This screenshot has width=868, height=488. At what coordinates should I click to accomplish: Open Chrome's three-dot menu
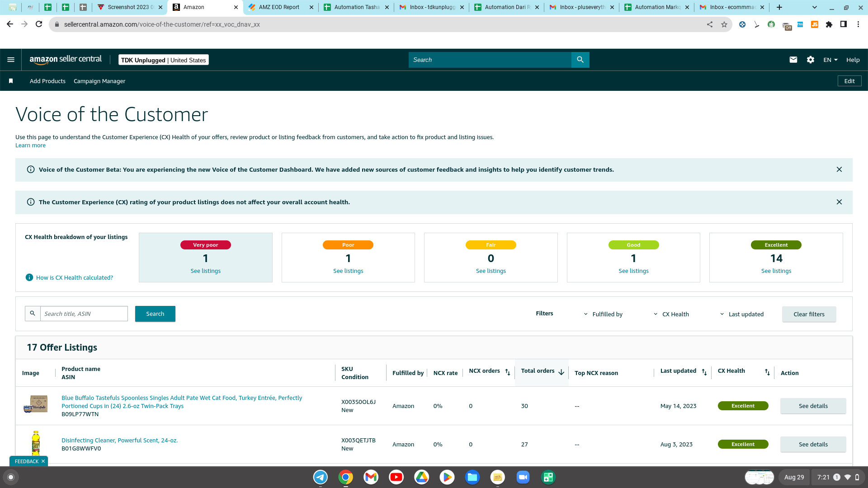click(858, 24)
